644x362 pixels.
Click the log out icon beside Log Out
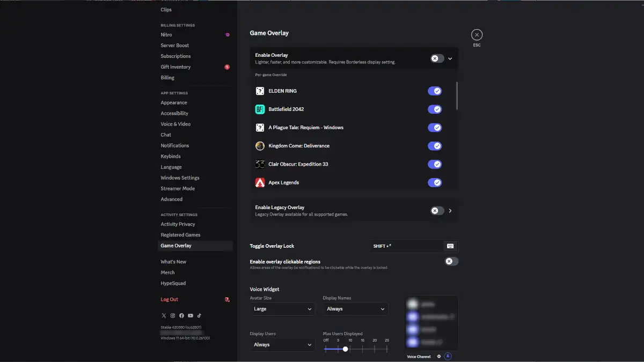(227, 299)
